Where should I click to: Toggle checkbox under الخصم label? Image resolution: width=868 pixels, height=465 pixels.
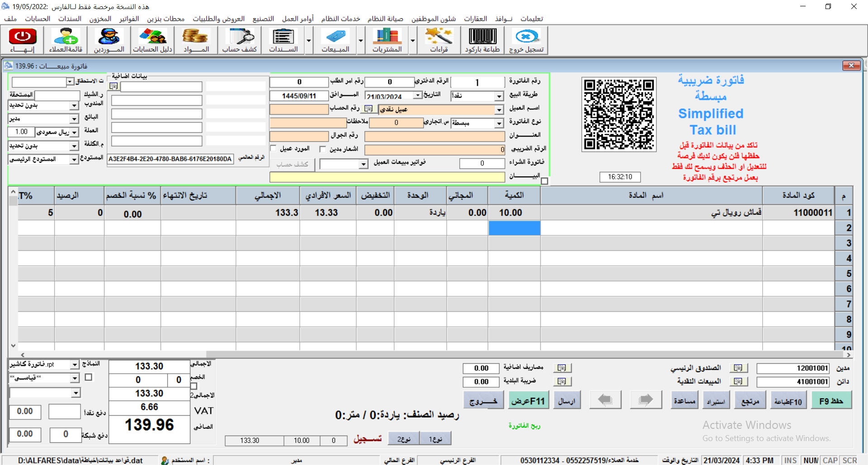194,386
